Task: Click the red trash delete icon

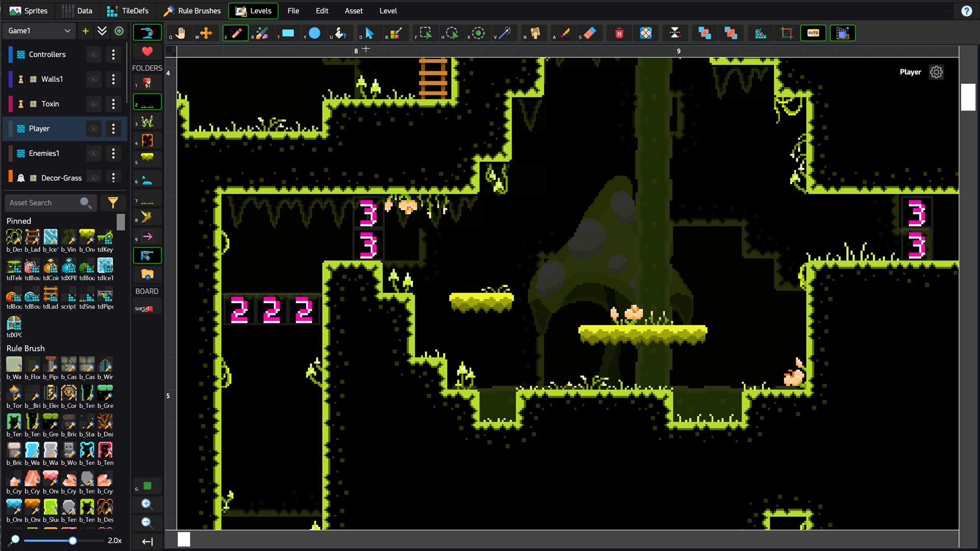Action: coord(619,33)
